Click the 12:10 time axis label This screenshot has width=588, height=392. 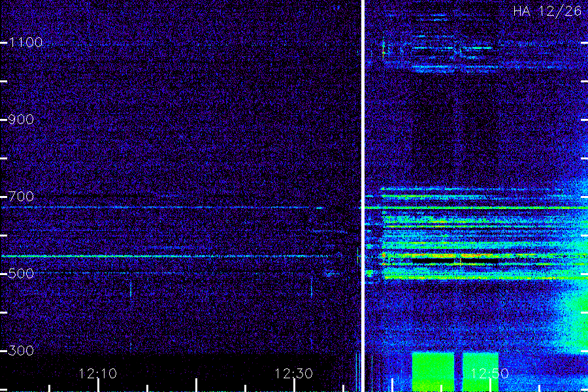[98, 374]
